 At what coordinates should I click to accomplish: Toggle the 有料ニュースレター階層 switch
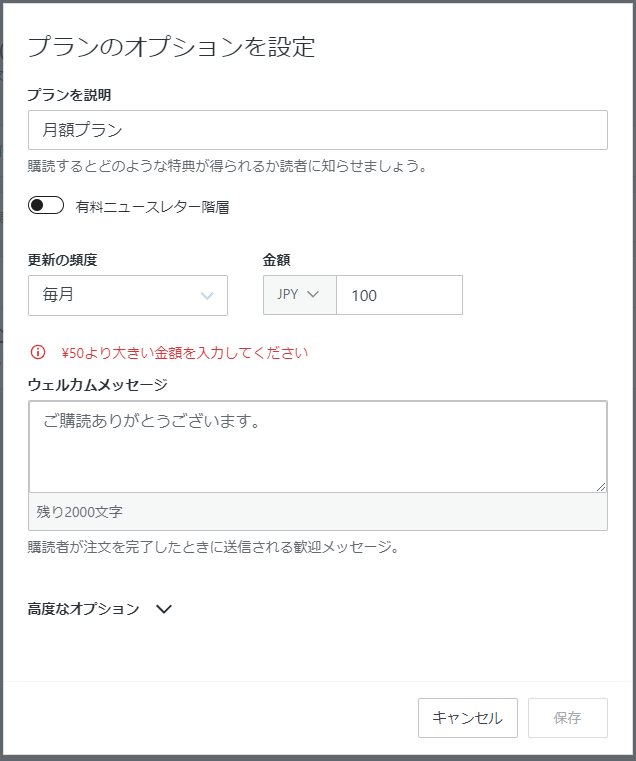click(x=46, y=206)
